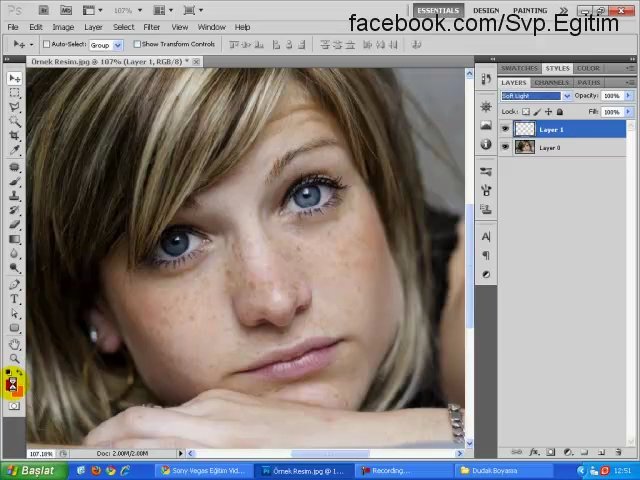Switch to the Painting workspace

click(x=530, y=10)
